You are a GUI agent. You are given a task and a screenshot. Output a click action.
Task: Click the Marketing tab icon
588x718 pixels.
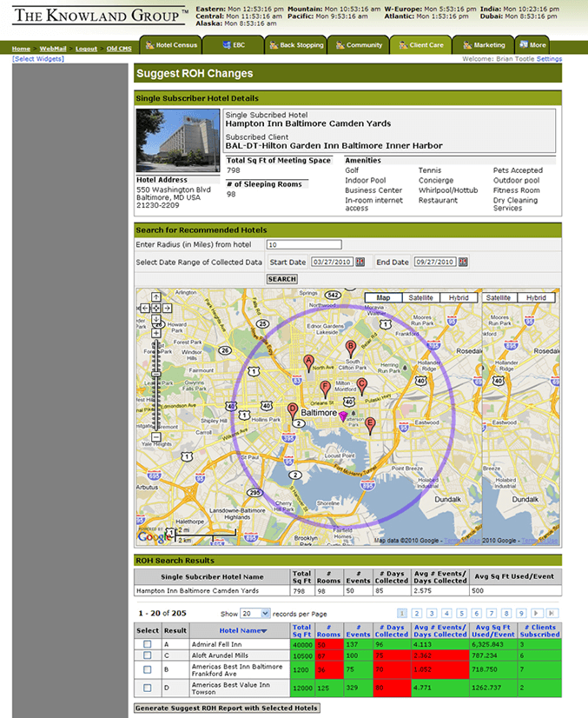[467, 45]
